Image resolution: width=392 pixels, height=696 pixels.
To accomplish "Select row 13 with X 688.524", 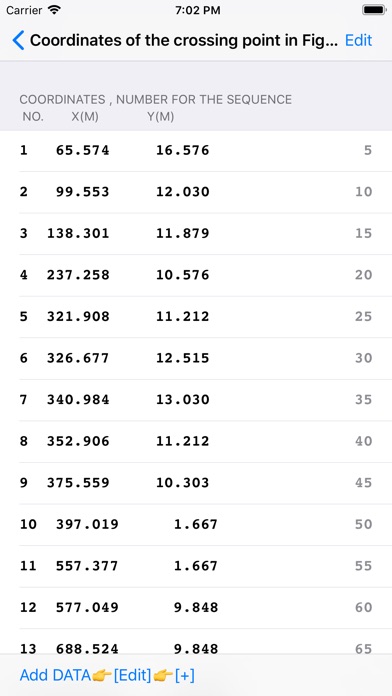I will tap(196, 641).
